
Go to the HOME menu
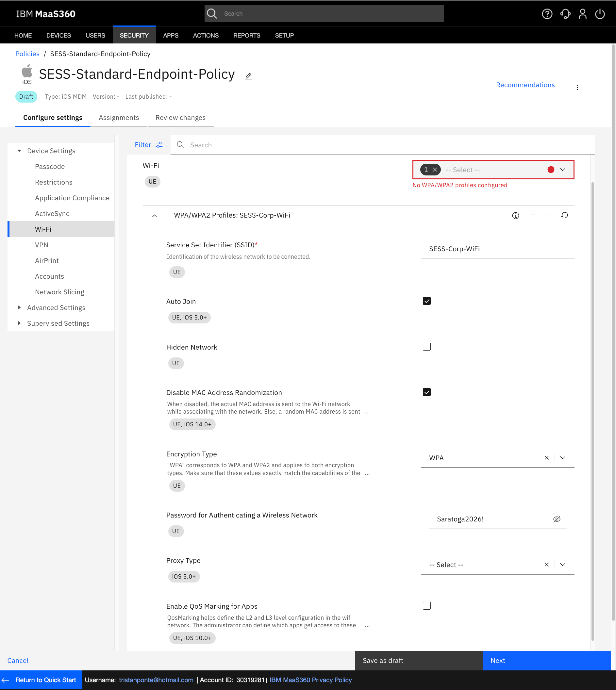(23, 35)
